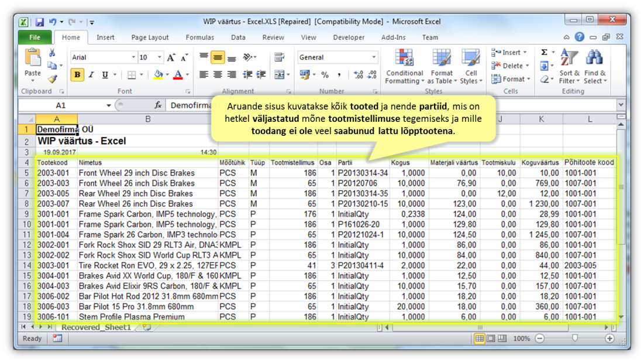The image size is (644, 363).
Task: Click the Zoom In plus button
Action: click(609, 338)
